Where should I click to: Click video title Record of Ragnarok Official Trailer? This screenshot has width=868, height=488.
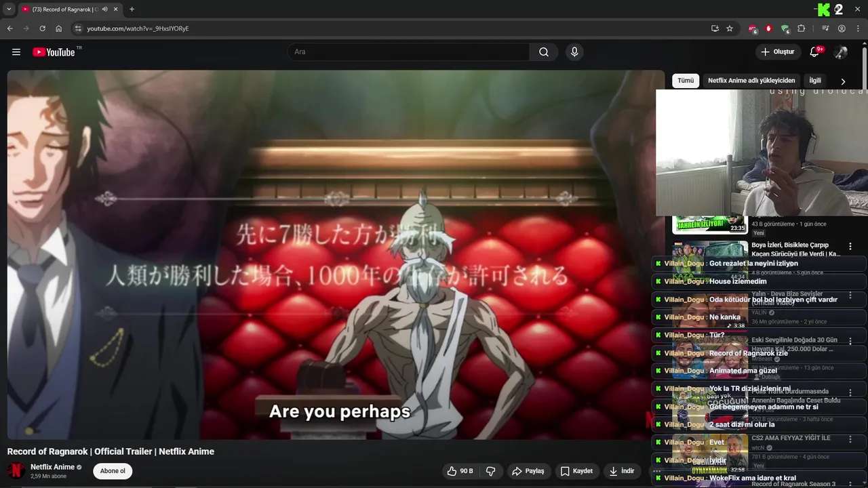coord(111,451)
